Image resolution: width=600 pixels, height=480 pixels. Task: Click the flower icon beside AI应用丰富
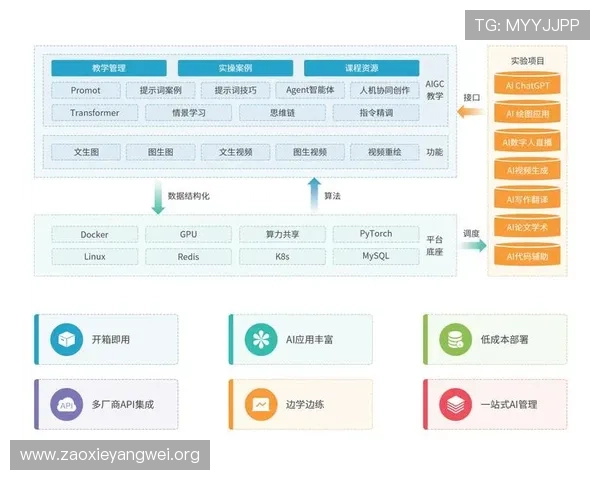click(261, 340)
